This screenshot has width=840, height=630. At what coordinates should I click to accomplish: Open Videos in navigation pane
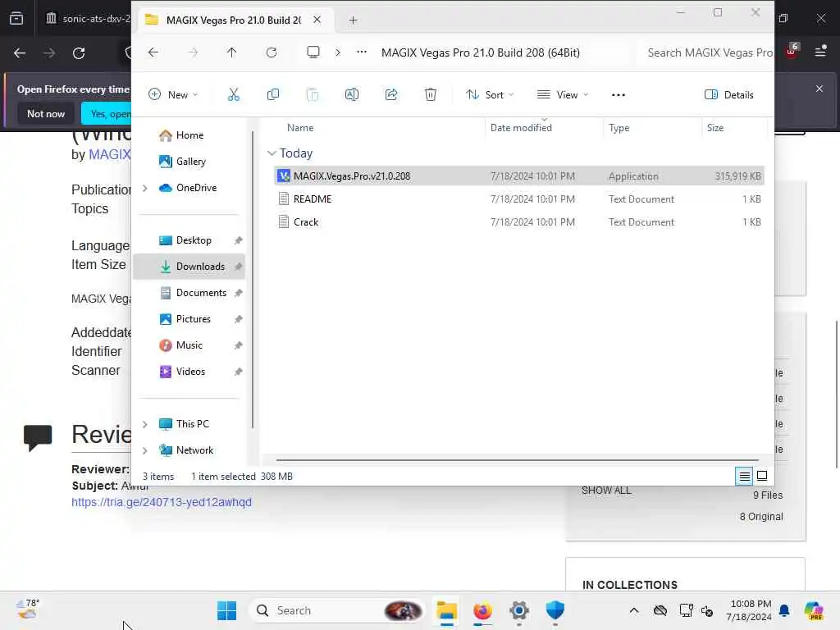coord(189,372)
